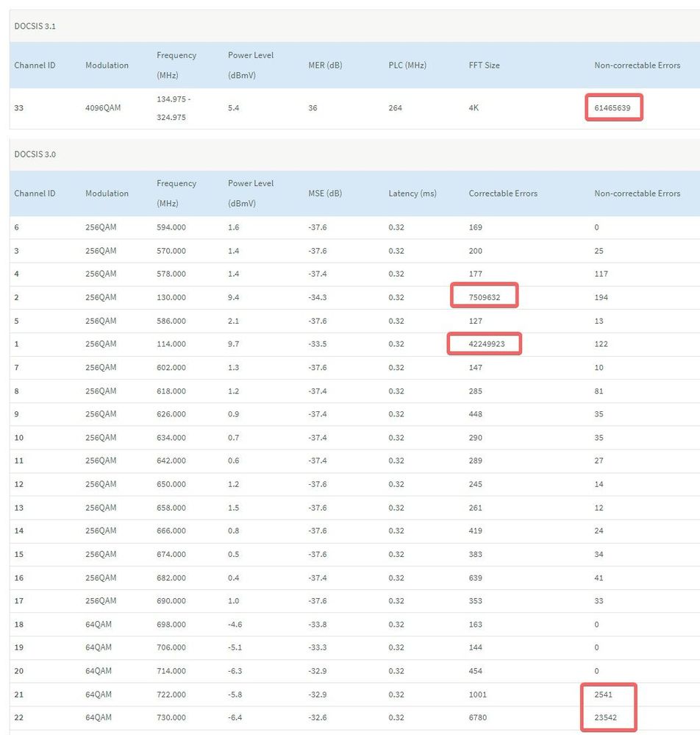This screenshot has width=700, height=735.
Task: Click the 4096QAM modulation cell
Action: pyautogui.click(x=103, y=108)
